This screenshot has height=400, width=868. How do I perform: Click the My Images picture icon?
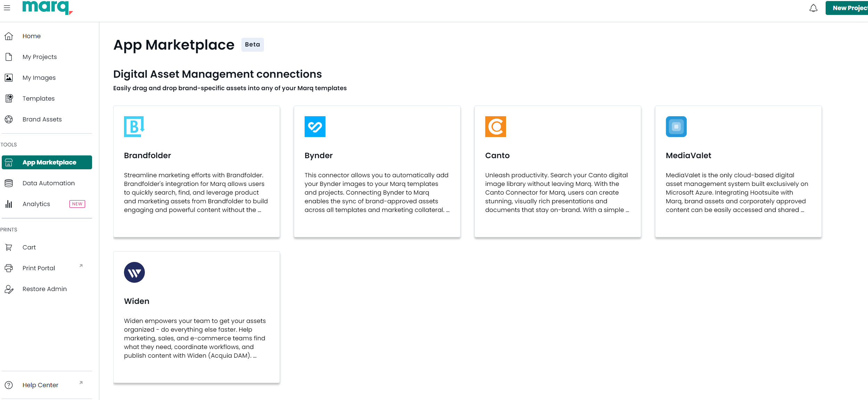[x=9, y=78]
